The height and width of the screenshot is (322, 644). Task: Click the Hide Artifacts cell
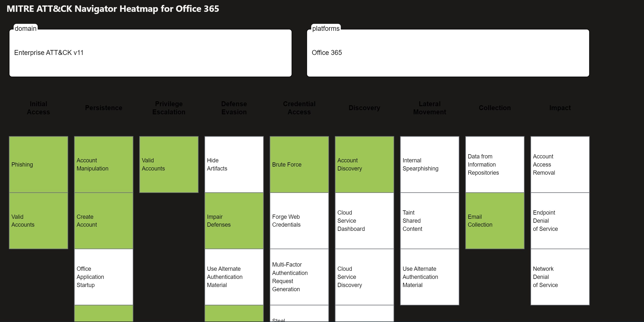(x=234, y=164)
